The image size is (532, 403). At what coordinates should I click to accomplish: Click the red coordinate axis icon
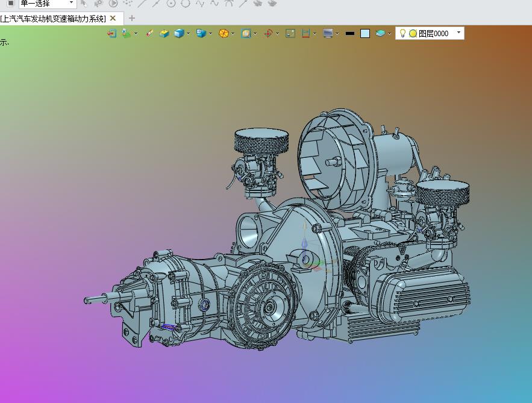coord(268,34)
